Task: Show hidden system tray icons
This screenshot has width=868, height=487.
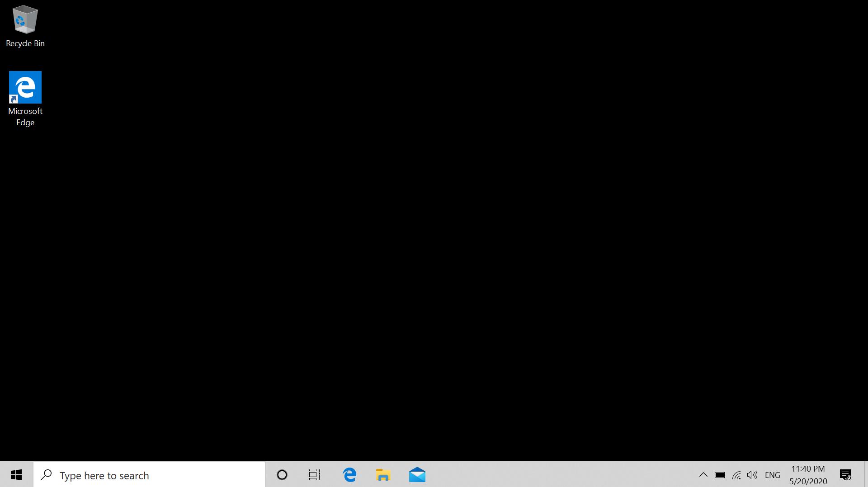Action: pyautogui.click(x=703, y=475)
